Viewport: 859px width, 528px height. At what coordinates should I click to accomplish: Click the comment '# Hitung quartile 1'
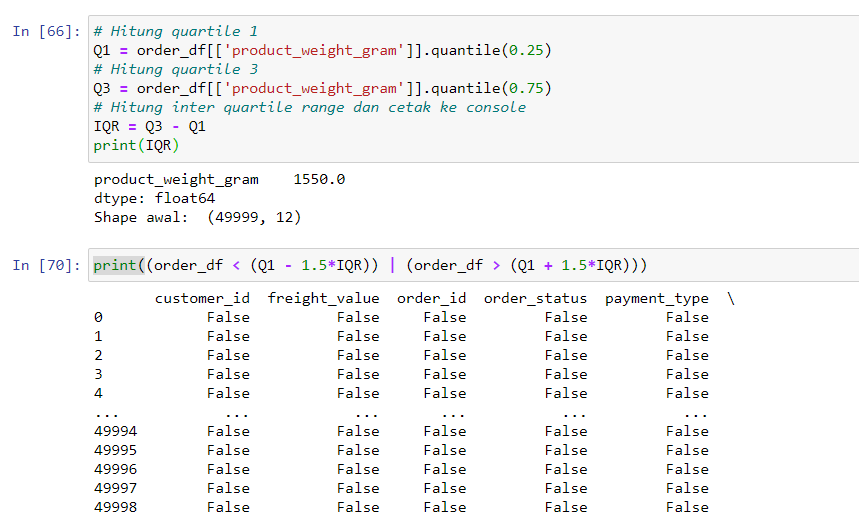pos(175,31)
